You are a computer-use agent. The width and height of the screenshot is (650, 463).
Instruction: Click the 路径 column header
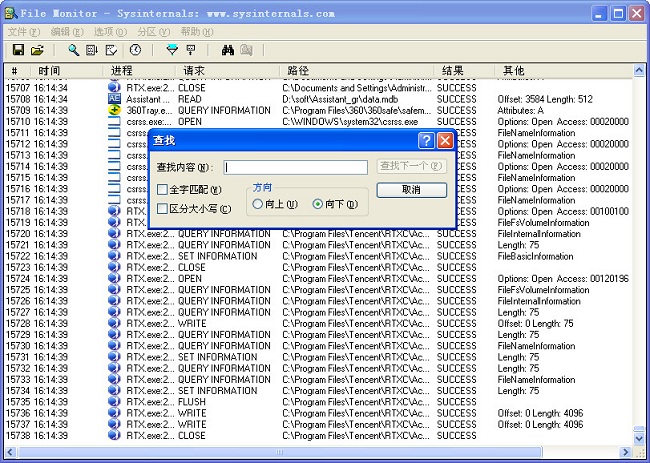pyautogui.click(x=298, y=71)
